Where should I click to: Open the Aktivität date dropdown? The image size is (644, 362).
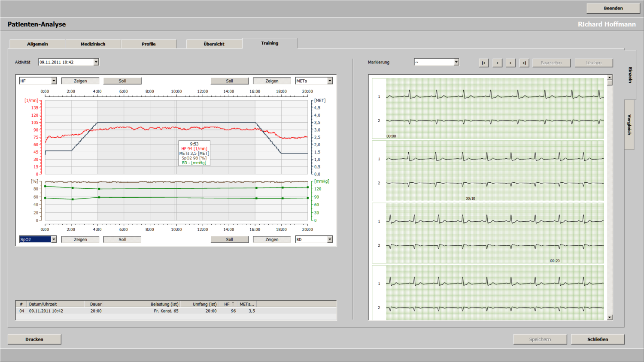pos(96,62)
